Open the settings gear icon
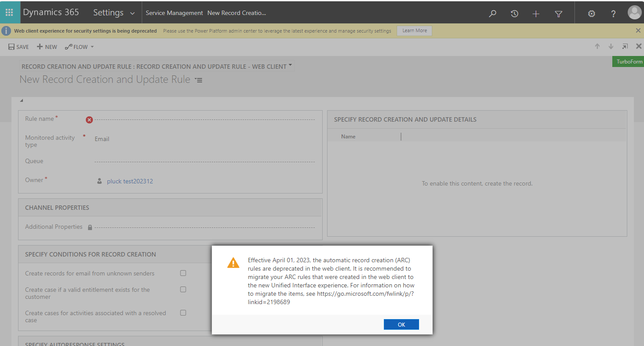Image resolution: width=644 pixels, height=346 pixels. pyautogui.click(x=592, y=14)
